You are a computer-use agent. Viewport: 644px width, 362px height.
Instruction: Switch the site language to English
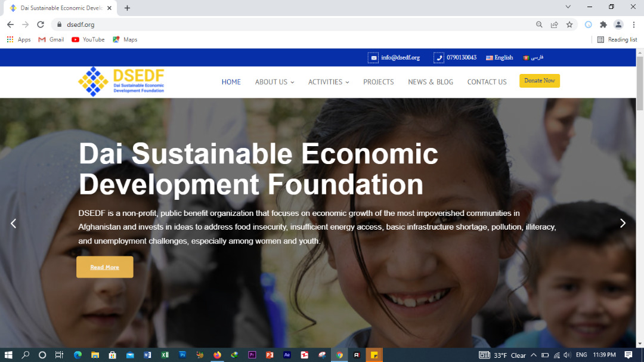tap(500, 57)
